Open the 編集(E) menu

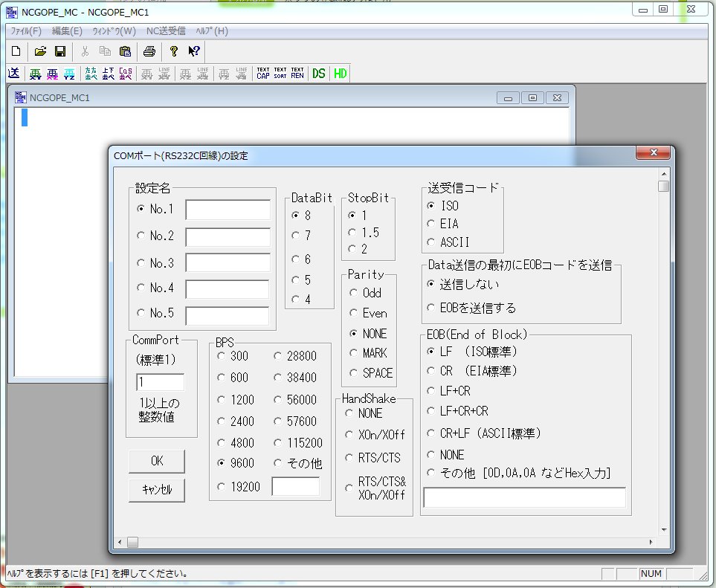67,31
